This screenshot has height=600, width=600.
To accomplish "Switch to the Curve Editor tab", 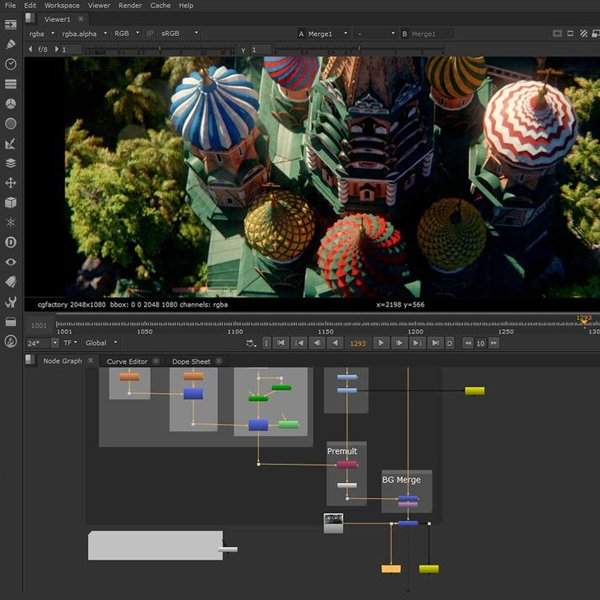I will tap(127, 361).
